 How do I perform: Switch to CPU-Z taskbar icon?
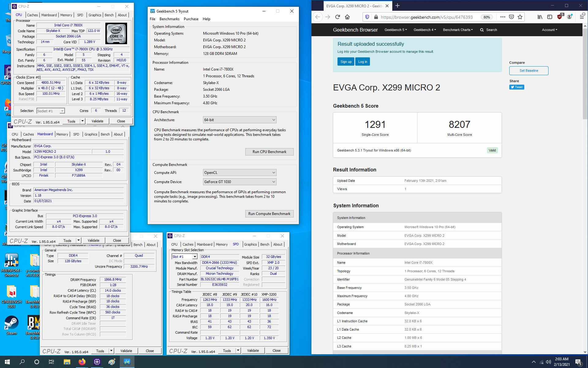(x=97, y=362)
